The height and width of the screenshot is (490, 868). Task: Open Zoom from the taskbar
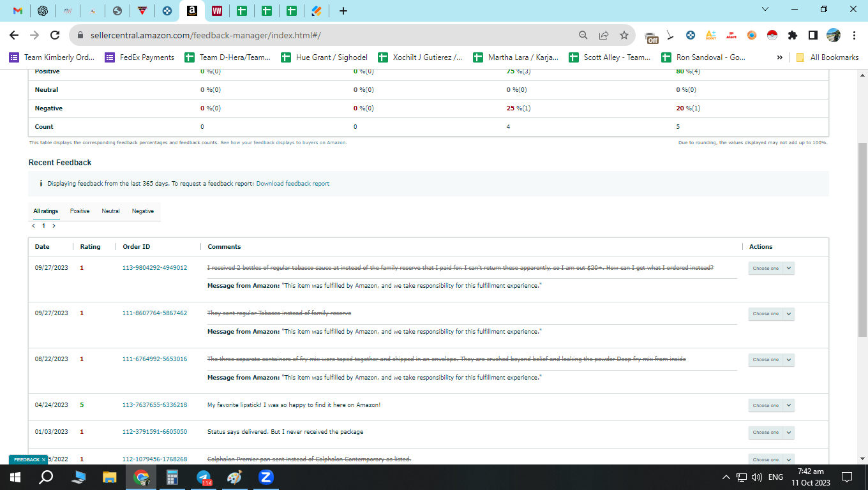(266, 477)
